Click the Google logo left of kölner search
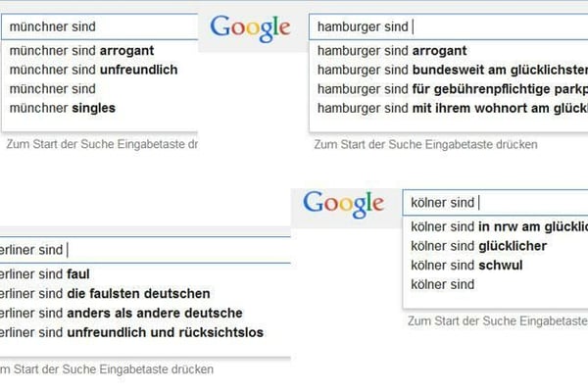 (x=343, y=203)
